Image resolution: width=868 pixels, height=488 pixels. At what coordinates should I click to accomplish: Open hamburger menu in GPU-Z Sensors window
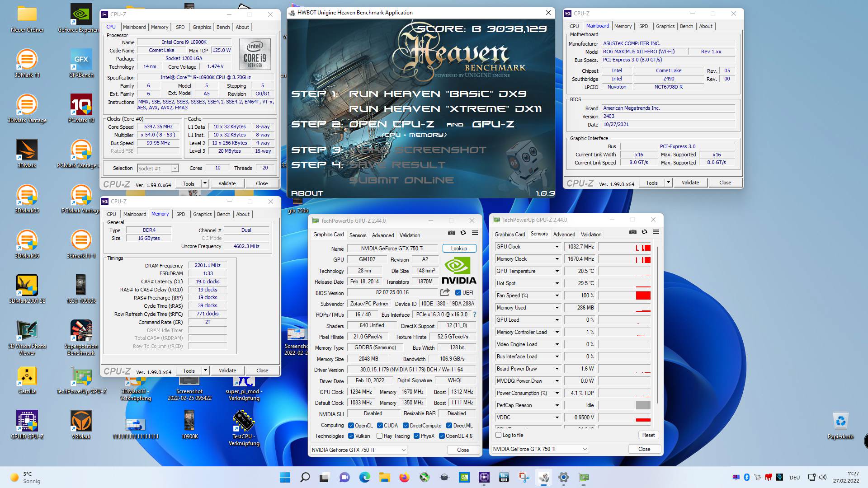point(656,232)
